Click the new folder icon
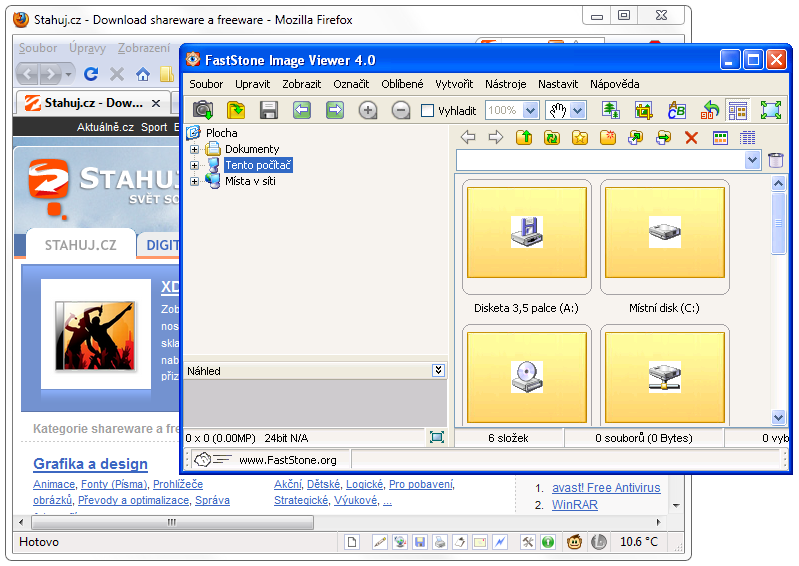This screenshot has height=566, width=799. (x=608, y=137)
